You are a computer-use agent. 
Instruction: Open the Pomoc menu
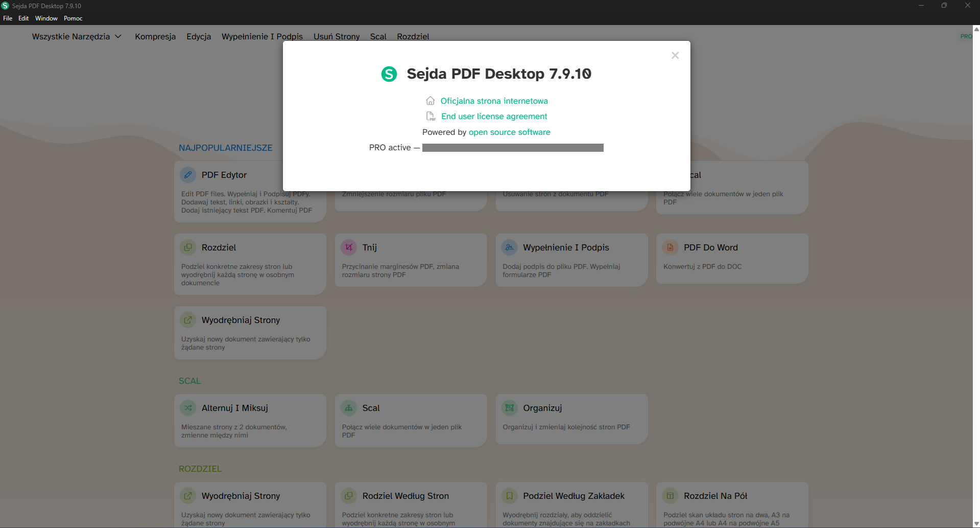(x=73, y=18)
